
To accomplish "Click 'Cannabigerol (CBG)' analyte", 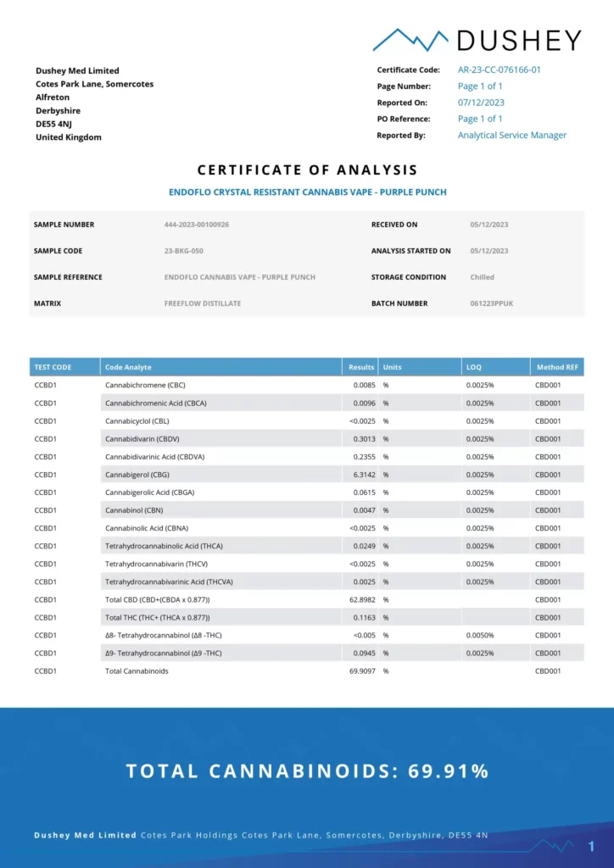I will [x=137, y=475].
